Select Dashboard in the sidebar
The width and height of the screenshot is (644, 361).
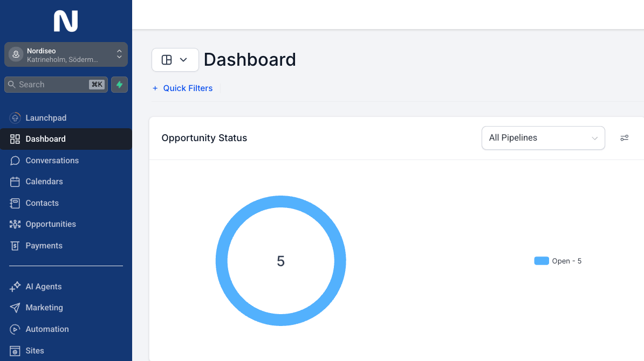click(45, 138)
